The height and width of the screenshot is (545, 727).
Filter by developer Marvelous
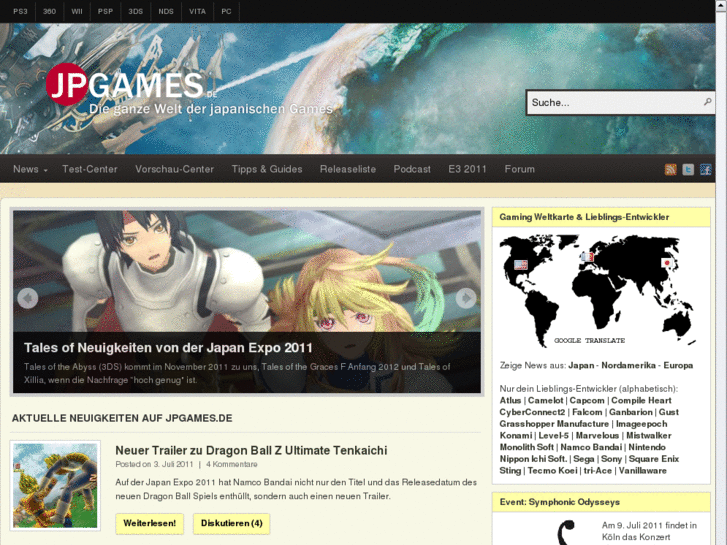(597, 435)
